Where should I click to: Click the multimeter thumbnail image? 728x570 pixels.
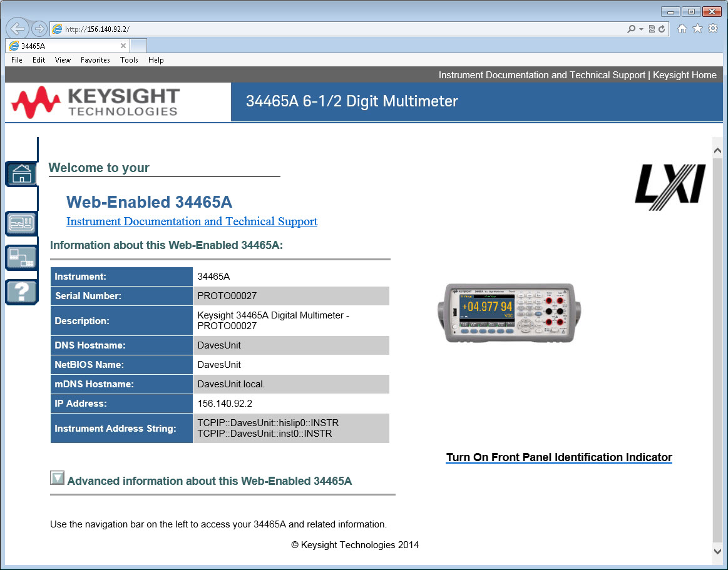click(x=510, y=313)
